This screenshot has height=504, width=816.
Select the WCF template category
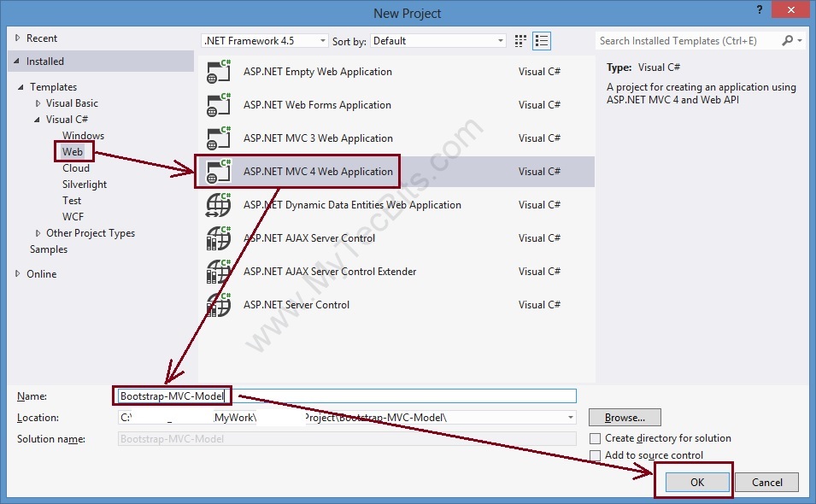(x=73, y=216)
